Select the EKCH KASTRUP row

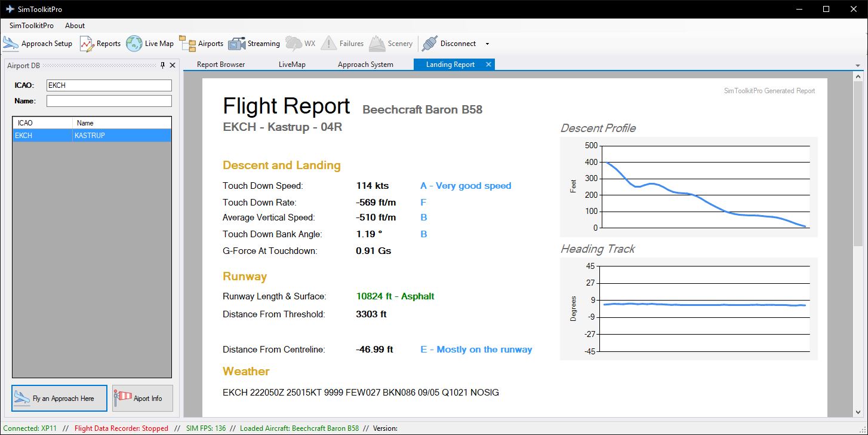[x=92, y=135]
